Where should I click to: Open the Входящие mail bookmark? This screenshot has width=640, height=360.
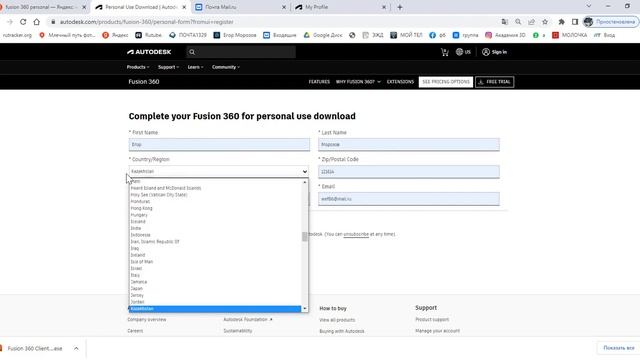point(280,35)
